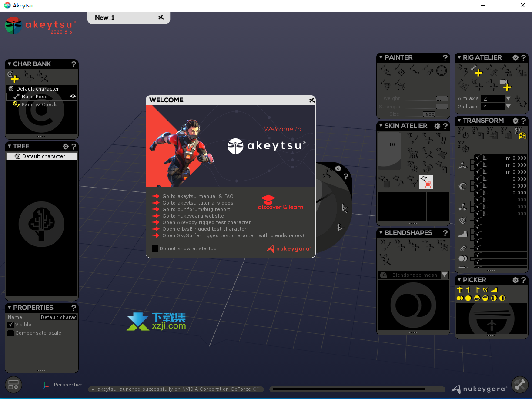Collapse the RIG ATELIER panel
Screen dimensions: 532x399
pyautogui.click(x=459, y=57)
